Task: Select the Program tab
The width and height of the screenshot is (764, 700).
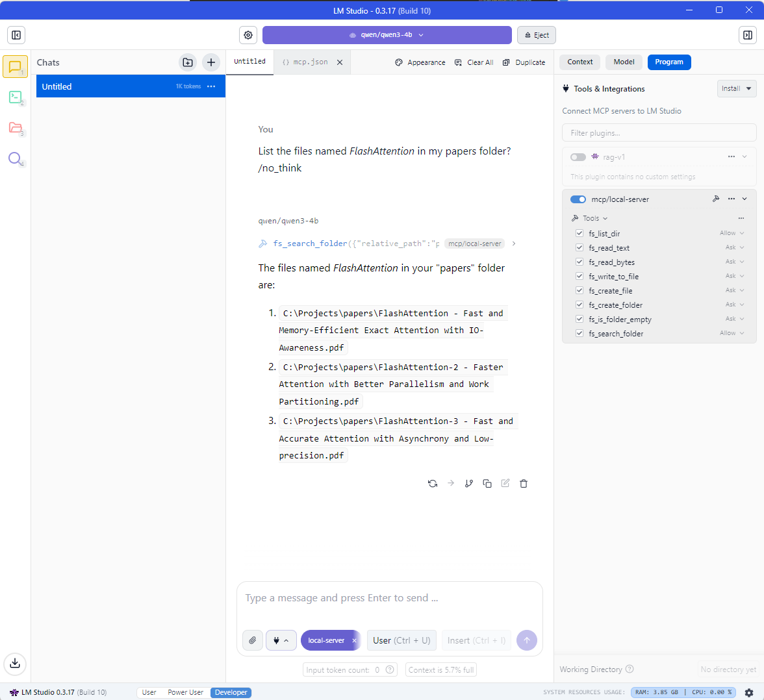Action: 669,62
